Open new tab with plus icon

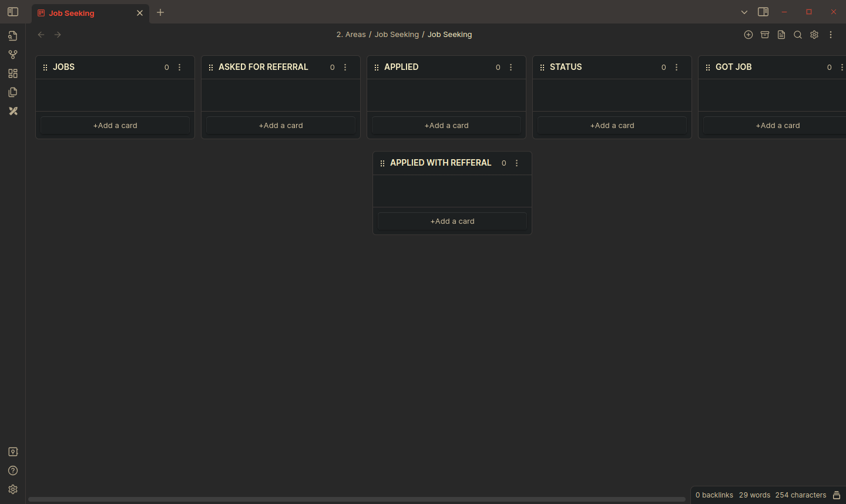(160, 12)
